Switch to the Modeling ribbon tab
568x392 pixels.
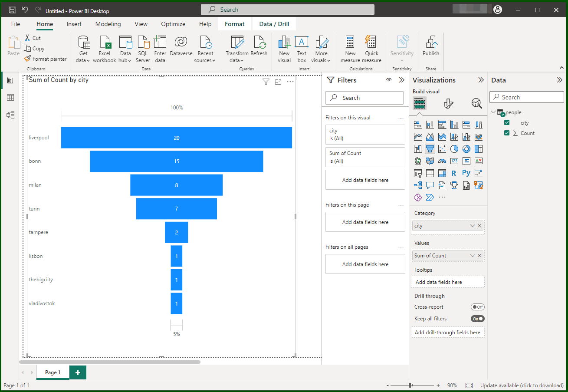coord(108,24)
